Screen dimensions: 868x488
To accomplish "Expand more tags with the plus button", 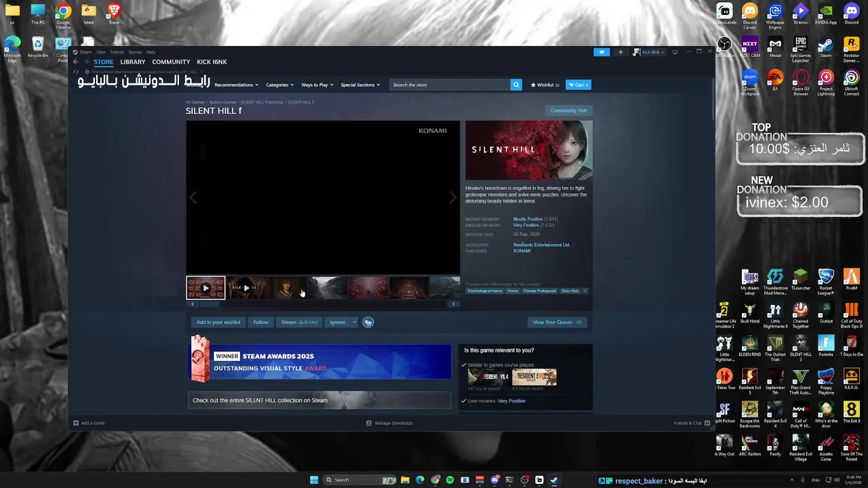I will tap(585, 291).
